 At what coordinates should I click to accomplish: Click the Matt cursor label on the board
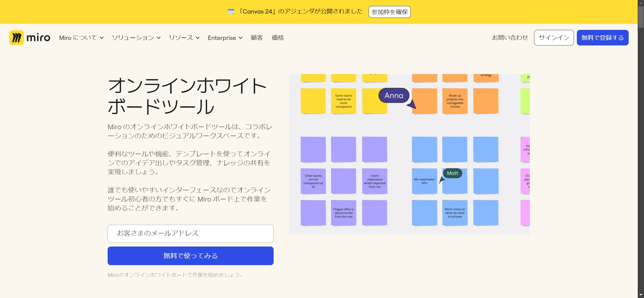pyautogui.click(x=453, y=173)
